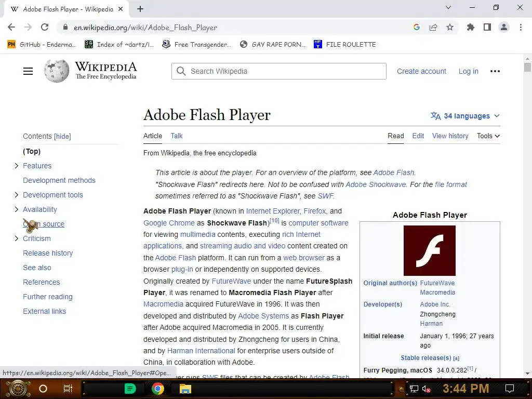This screenshot has height=399, width=532.
Task: Open Chrome tab search chevron
Action: (448, 7)
